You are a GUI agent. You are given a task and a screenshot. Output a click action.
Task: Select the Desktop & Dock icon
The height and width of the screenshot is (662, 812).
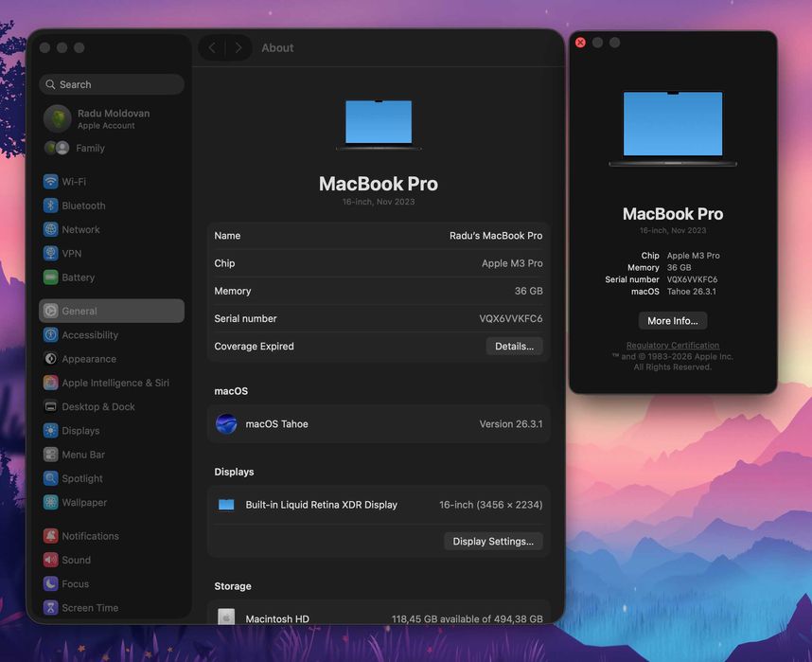tap(50, 406)
